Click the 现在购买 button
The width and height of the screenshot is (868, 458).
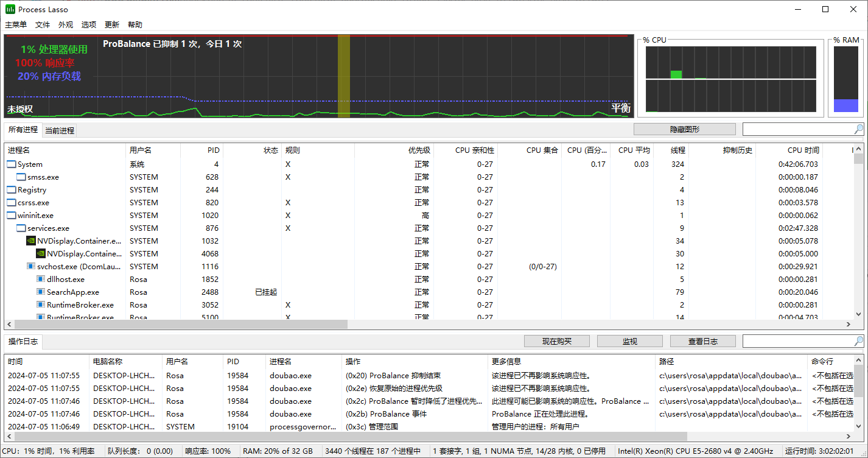point(557,341)
